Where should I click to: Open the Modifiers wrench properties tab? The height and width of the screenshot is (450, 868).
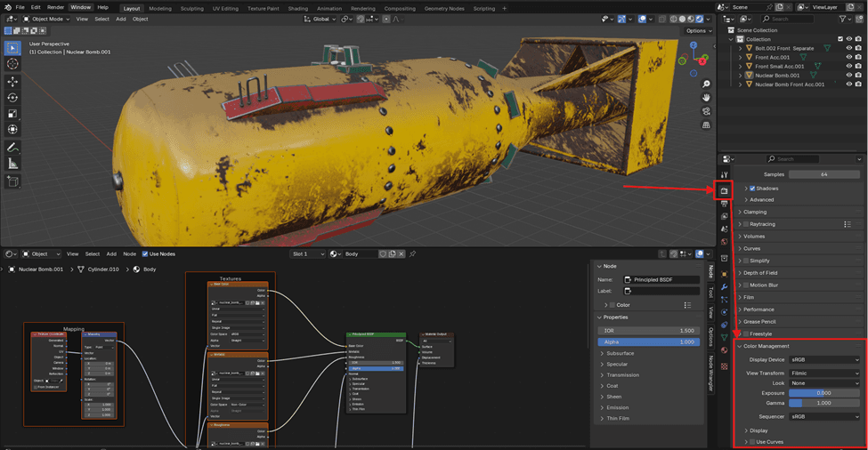click(724, 287)
